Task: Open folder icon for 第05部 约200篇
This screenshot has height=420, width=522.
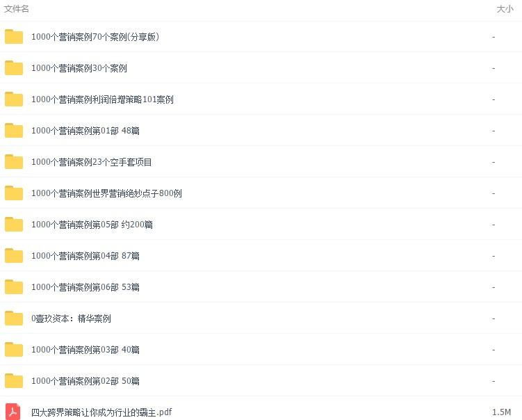Action: coord(14,225)
